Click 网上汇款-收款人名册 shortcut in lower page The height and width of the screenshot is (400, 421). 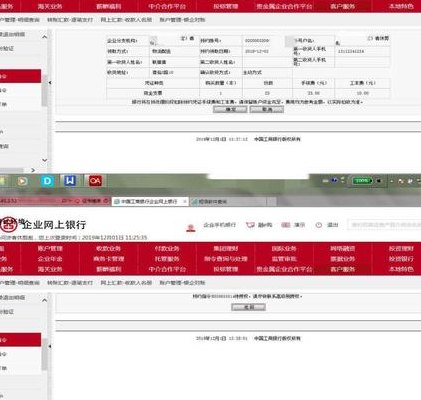pos(126,283)
